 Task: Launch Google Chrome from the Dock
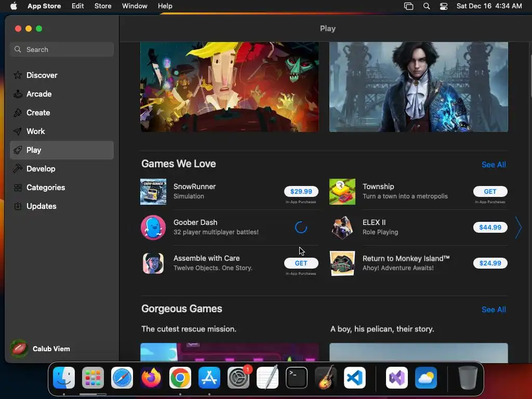pyautogui.click(x=180, y=378)
